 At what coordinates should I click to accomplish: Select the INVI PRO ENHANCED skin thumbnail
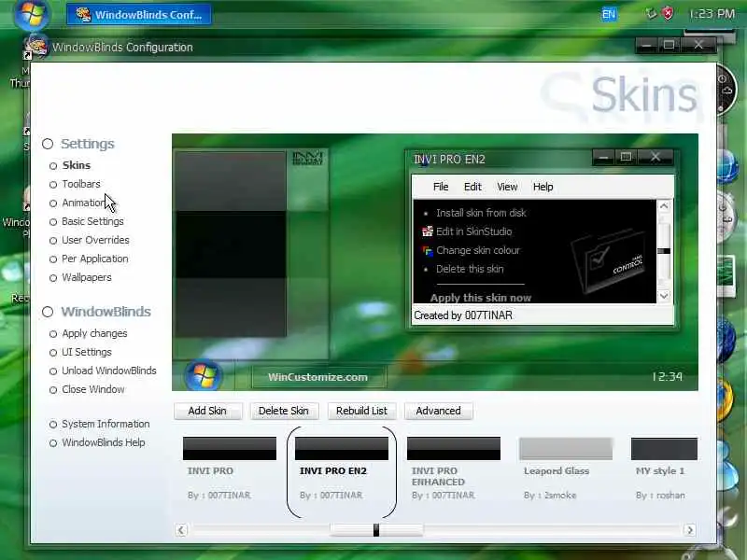tap(454, 449)
